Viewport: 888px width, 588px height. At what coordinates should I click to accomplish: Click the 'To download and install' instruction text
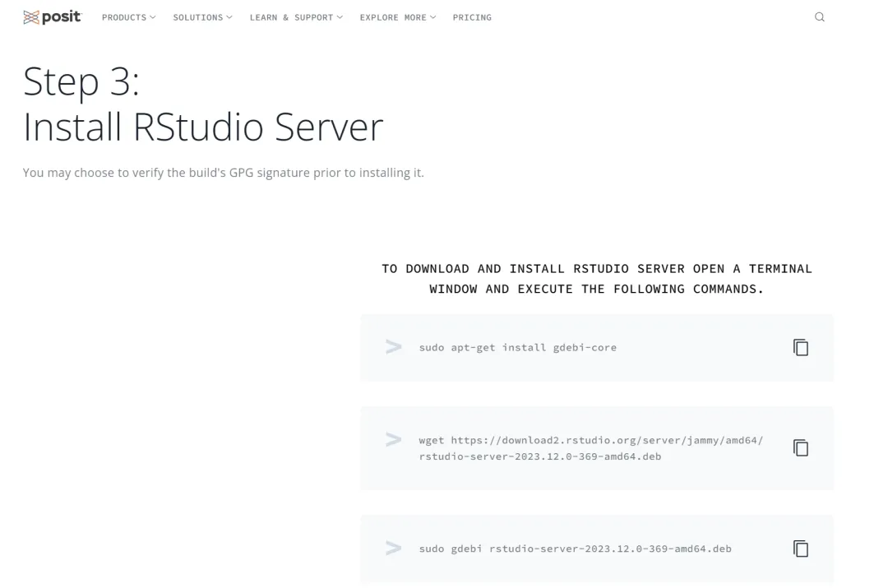(x=596, y=279)
